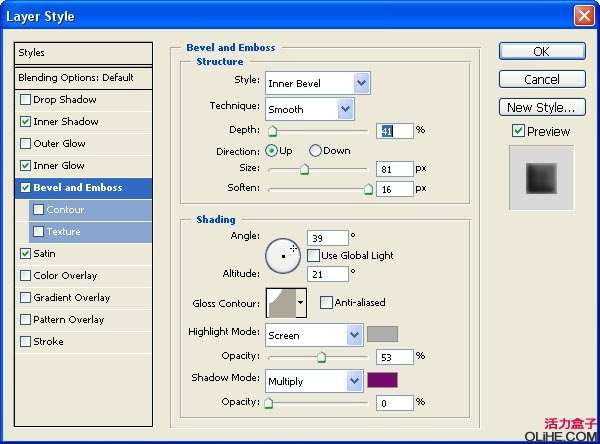Close the Layer Style dialog
This screenshot has width=600, height=444.
[584, 16]
